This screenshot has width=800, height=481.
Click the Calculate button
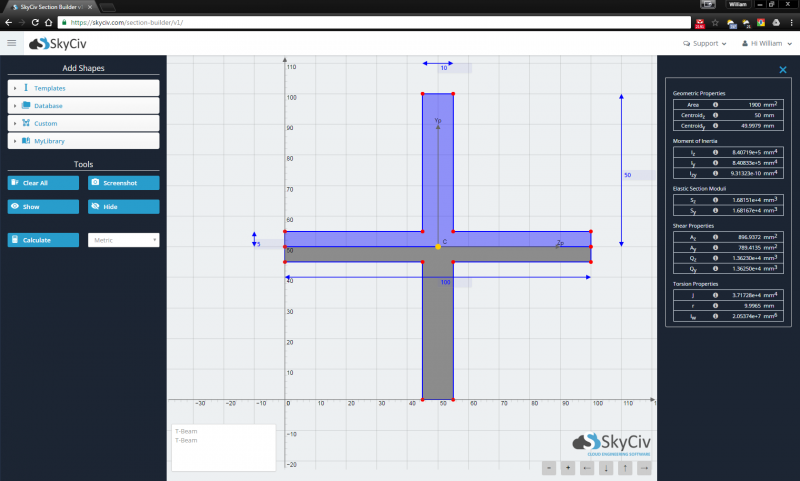pyautogui.click(x=43, y=240)
